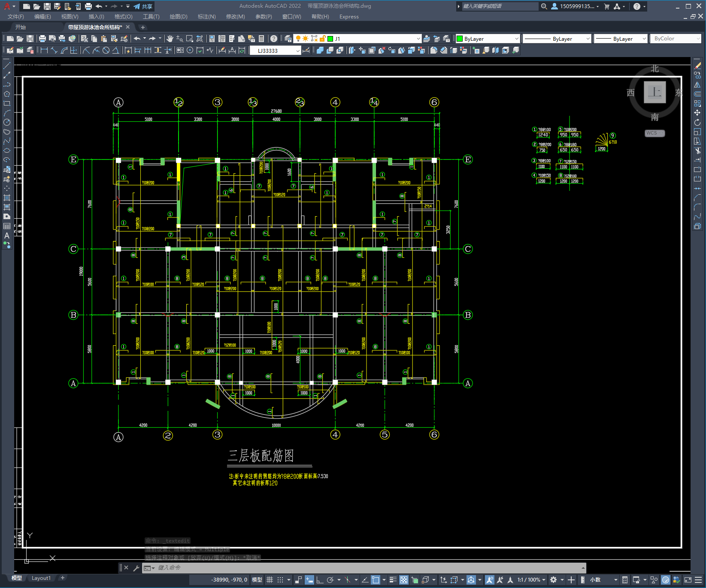Click the Move tool in right toolbar
The height and width of the screenshot is (588, 706).
697,113
